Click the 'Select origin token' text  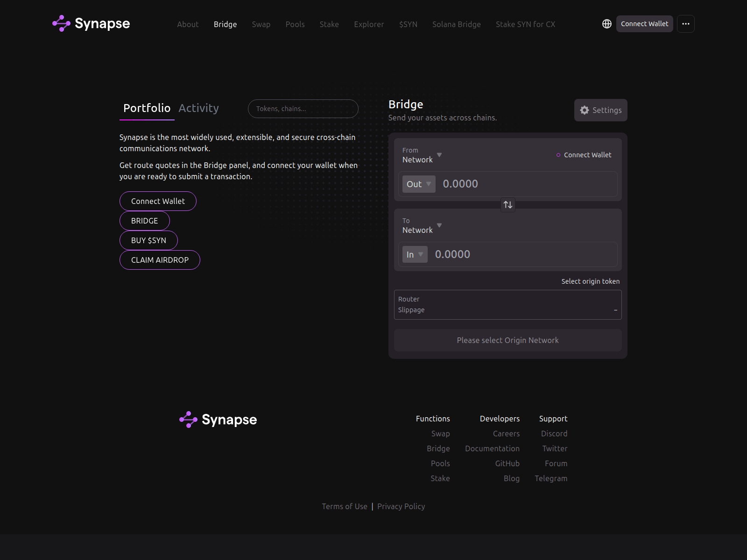tap(590, 281)
